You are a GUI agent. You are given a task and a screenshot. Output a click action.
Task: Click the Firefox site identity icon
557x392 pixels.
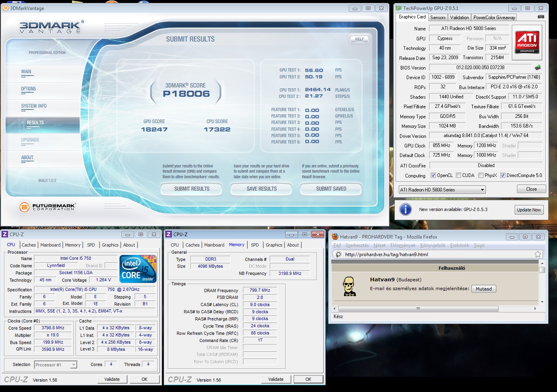(338, 254)
